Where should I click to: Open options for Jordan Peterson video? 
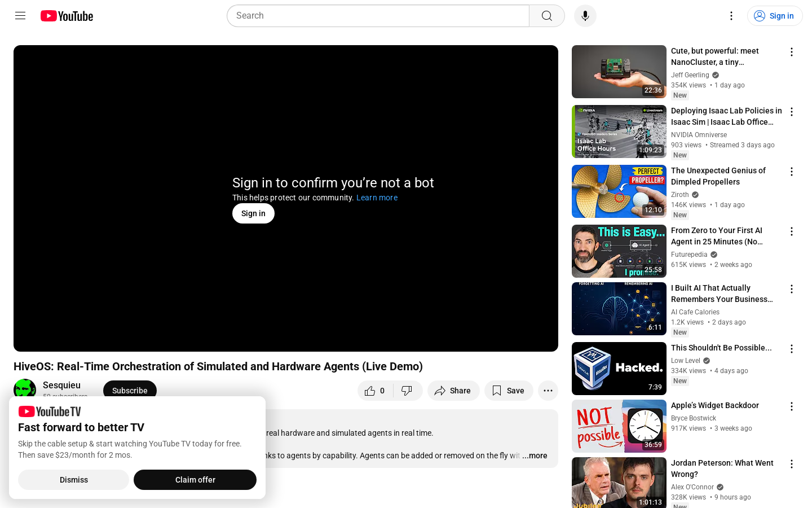792,464
